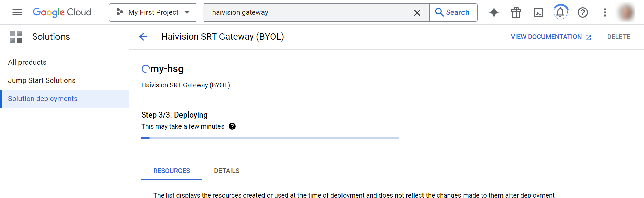The height and width of the screenshot is (198, 644).
Task: Open the free trial gift icon
Action: (x=516, y=12)
